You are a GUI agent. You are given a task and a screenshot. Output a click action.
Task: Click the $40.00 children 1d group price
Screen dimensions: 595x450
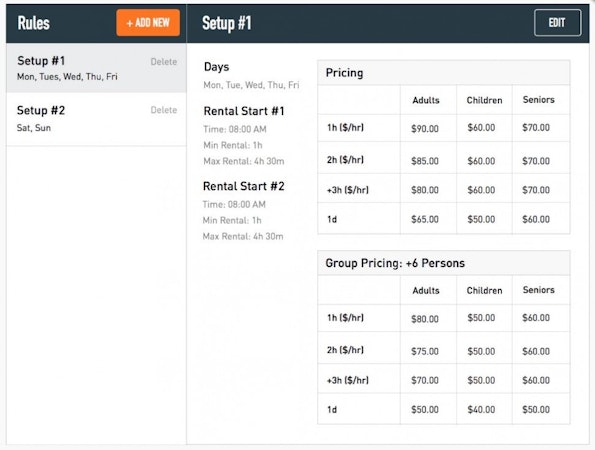coord(481,409)
